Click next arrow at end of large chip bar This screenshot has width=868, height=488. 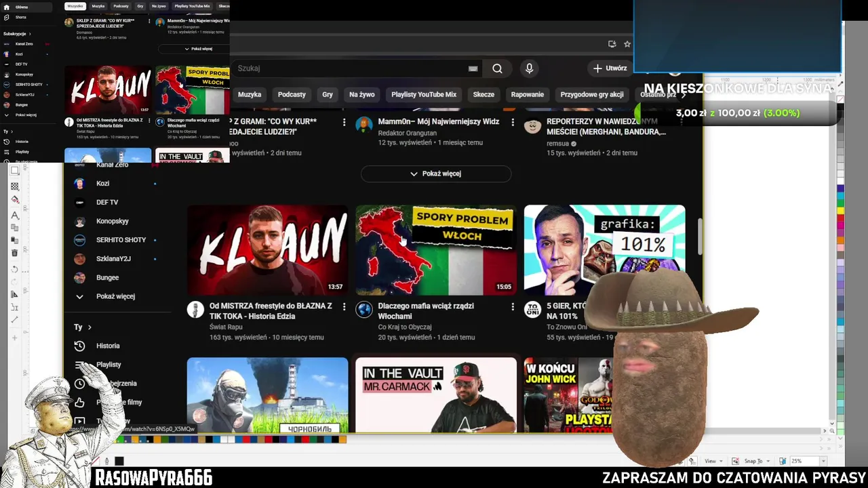(684, 95)
